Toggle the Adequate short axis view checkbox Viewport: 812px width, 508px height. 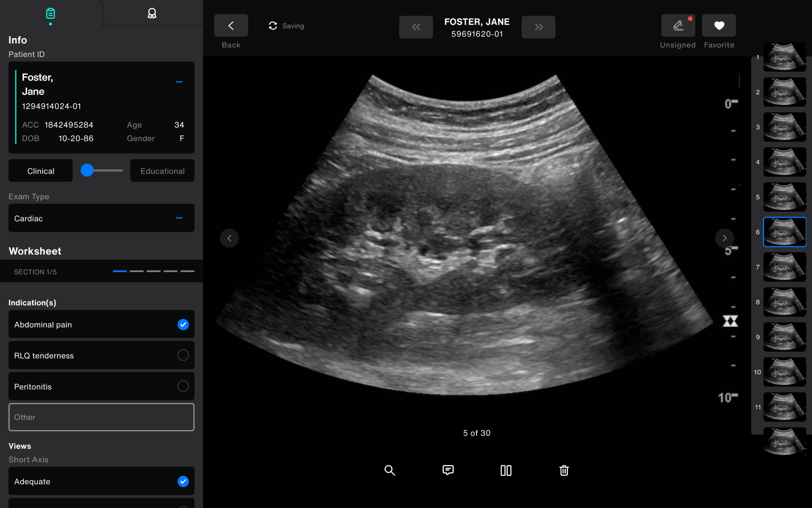click(183, 481)
